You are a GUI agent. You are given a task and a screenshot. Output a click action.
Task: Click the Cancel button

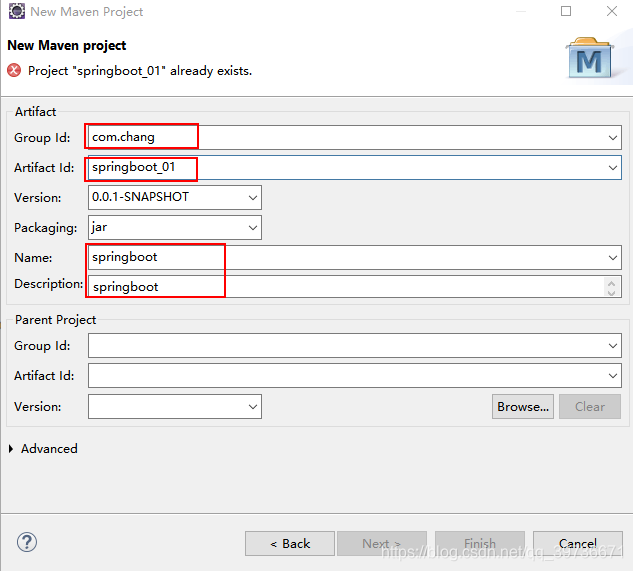click(x=578, y=544)
